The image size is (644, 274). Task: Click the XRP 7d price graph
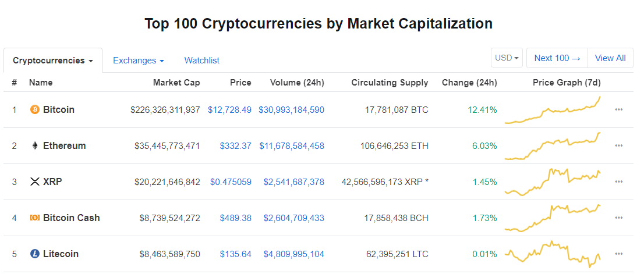click(x=553, y=182)
